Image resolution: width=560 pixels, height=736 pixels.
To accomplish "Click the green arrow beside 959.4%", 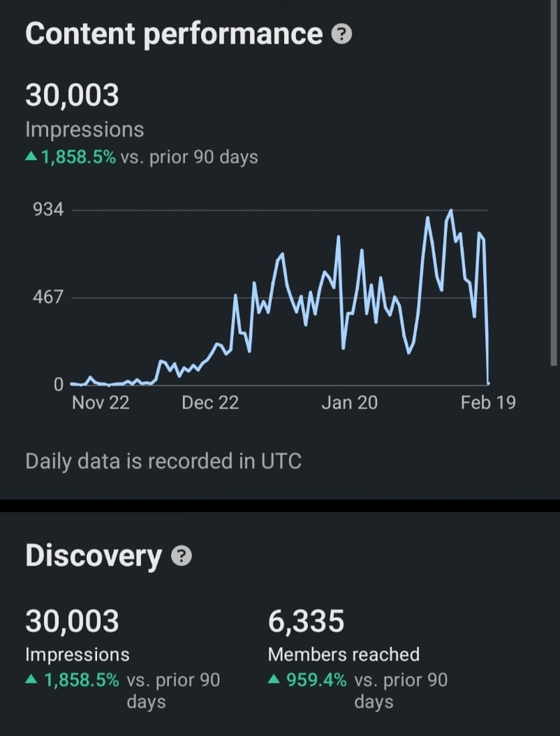I will tap(275, 680).
